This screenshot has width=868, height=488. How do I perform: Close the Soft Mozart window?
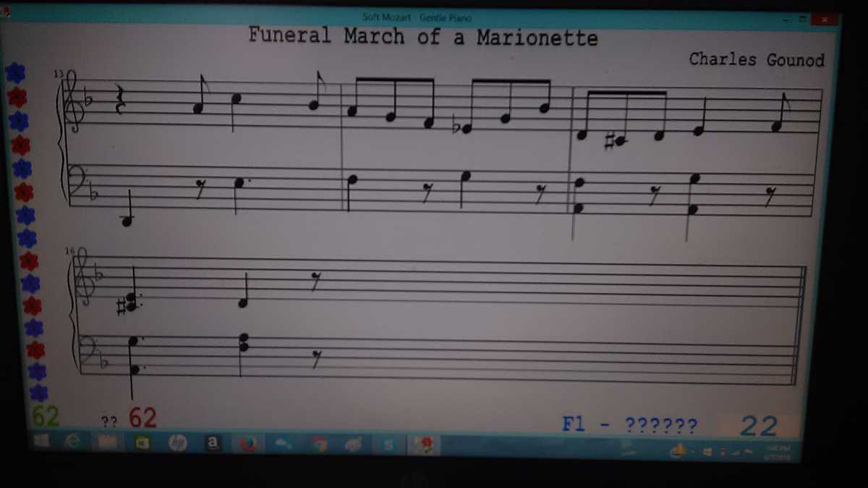pyautogui.click(x=824, y=20)
